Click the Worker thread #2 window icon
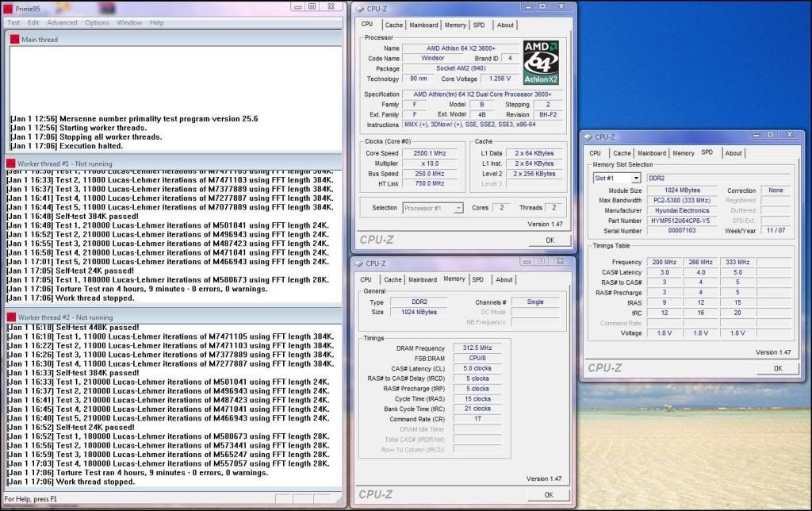This screenshot has width=812, height=511. (10, 317)
